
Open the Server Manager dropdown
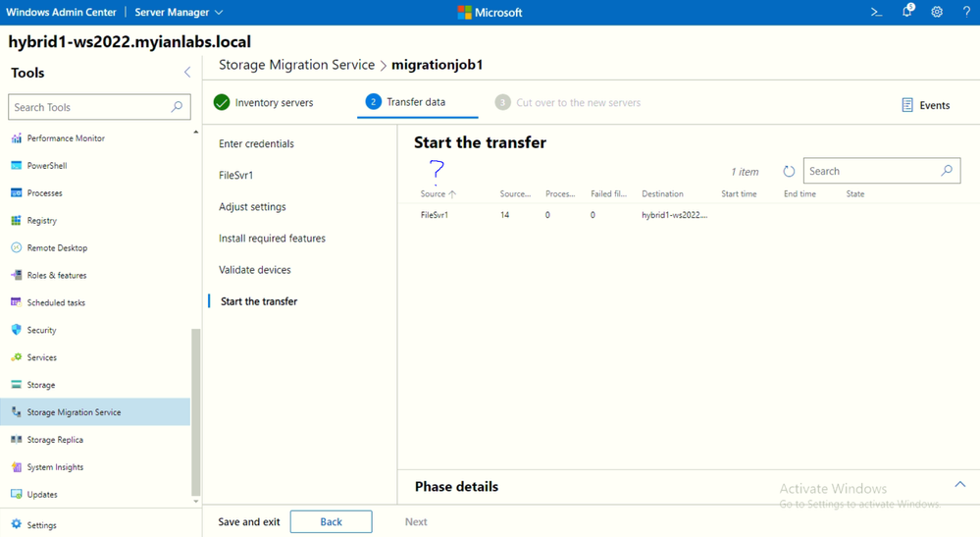pos(179,12)
